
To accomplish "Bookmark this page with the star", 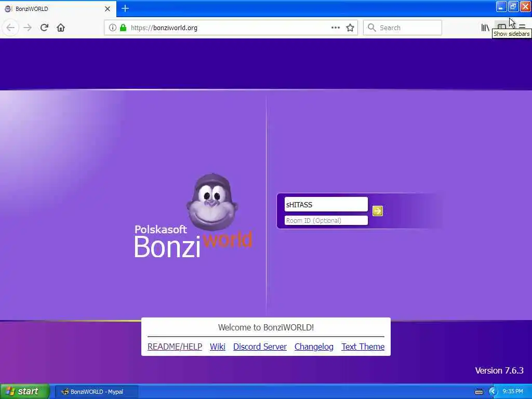I will point(350,28).
